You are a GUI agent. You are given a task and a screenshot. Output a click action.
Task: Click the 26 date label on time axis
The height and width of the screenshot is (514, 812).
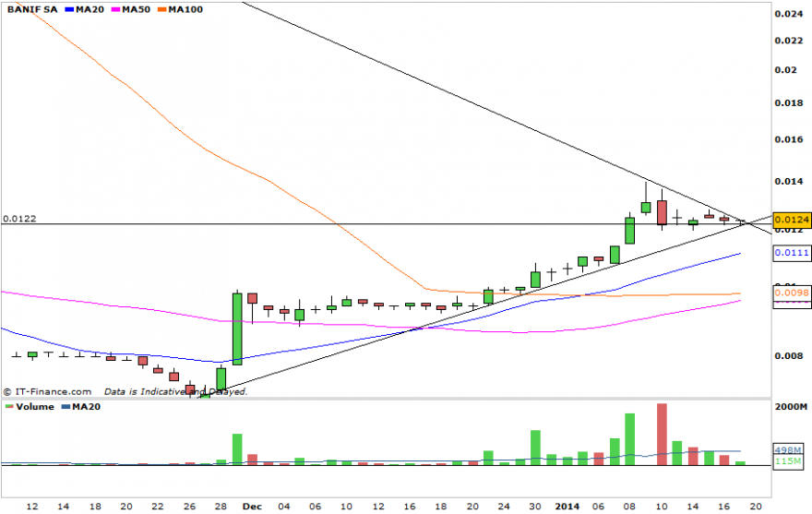(x=189, y=507)
